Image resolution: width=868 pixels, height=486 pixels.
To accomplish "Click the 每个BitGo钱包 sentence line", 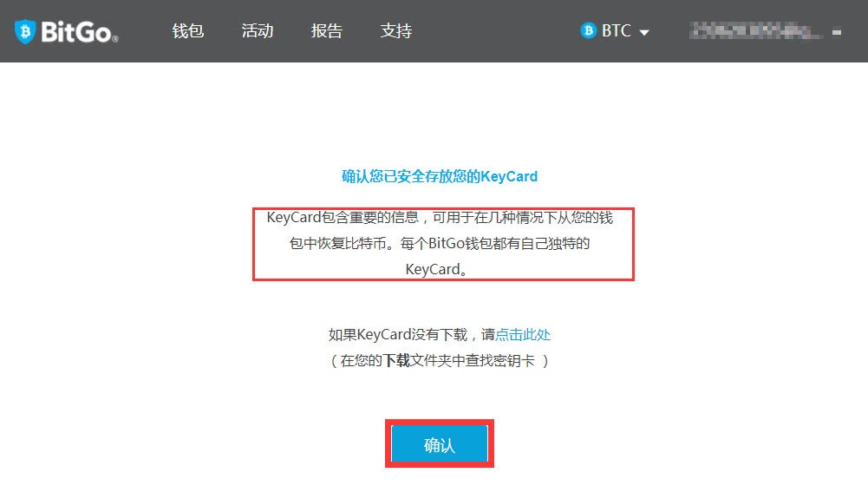I will pyautogui.click(x=495, y=243).
